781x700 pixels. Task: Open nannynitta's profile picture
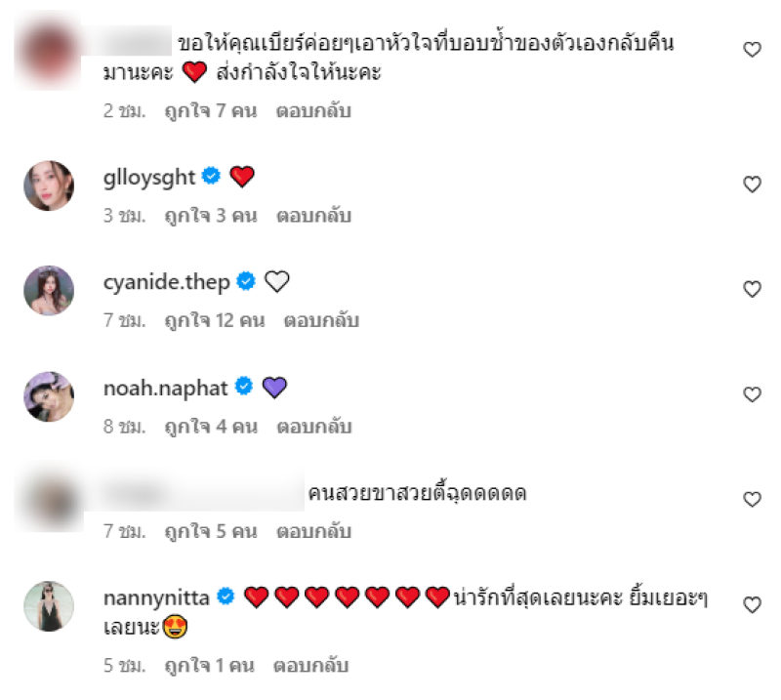(x=49, y=606)
